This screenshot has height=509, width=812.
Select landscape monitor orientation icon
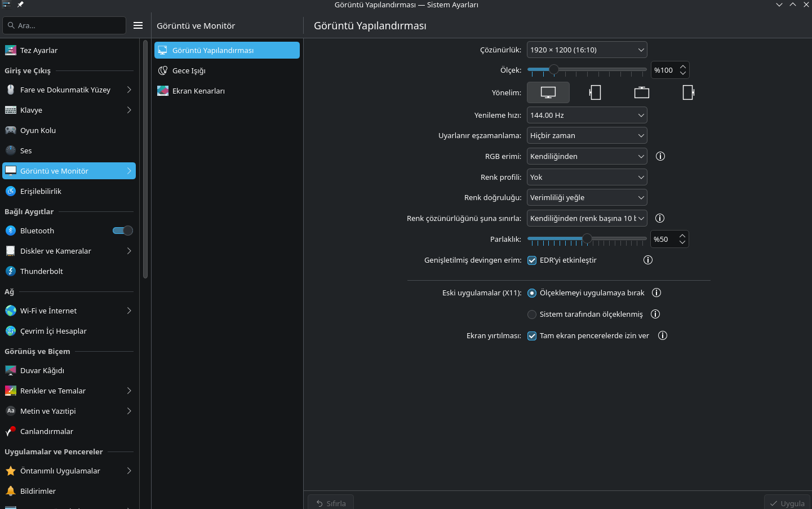548,92
